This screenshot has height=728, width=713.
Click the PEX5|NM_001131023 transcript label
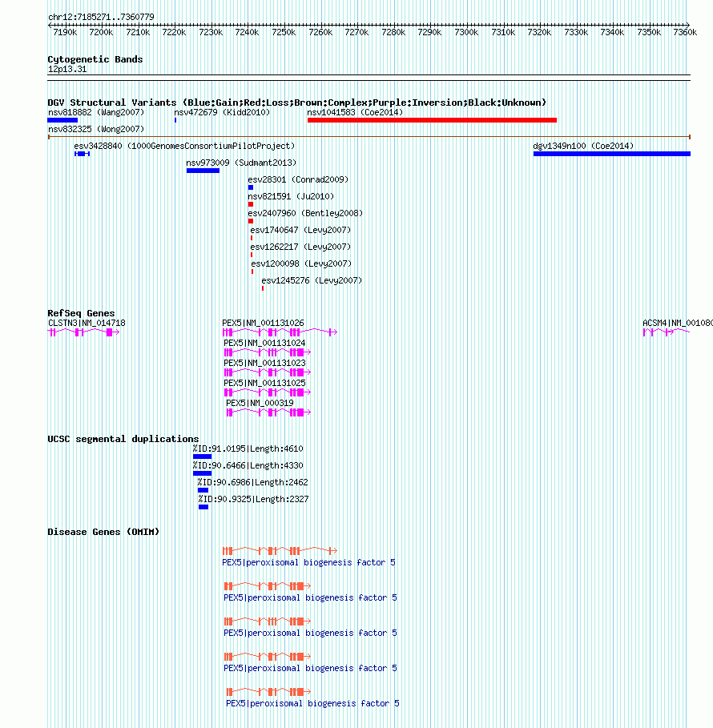click(x=264, y=363)
